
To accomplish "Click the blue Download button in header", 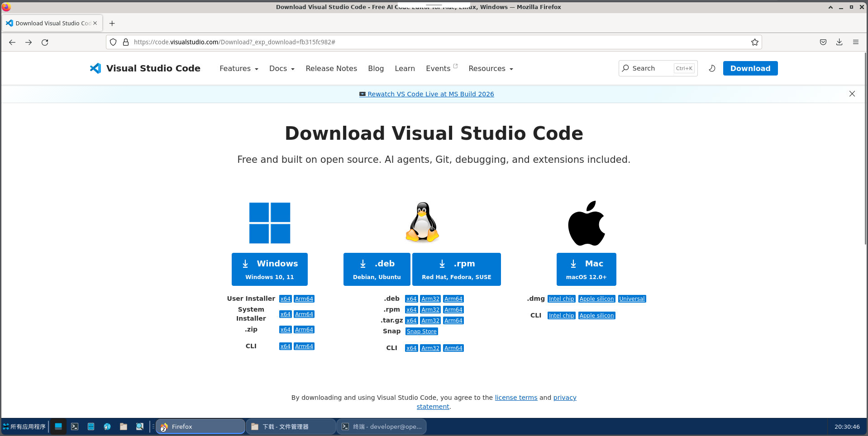I will 750,68.
